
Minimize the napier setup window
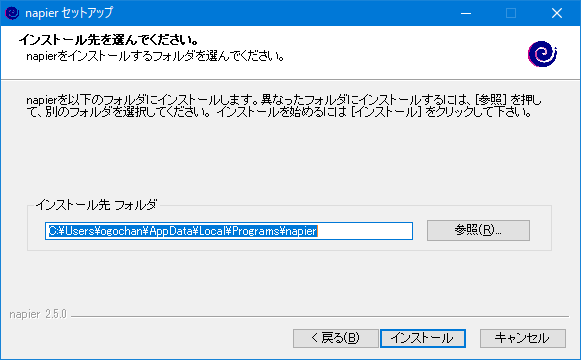coord(466,13)
